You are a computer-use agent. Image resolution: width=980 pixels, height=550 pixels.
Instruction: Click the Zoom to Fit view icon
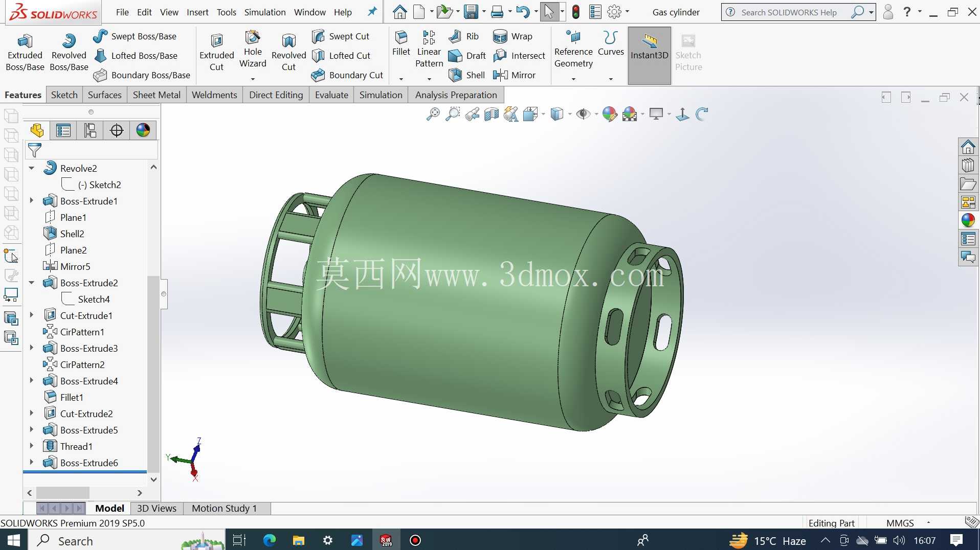tap(433, 114)
